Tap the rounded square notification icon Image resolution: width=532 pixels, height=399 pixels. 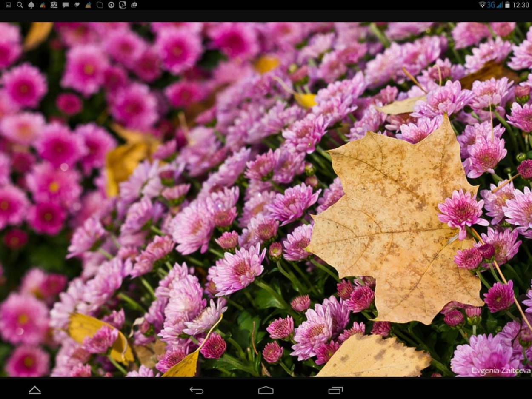[100, 5]
